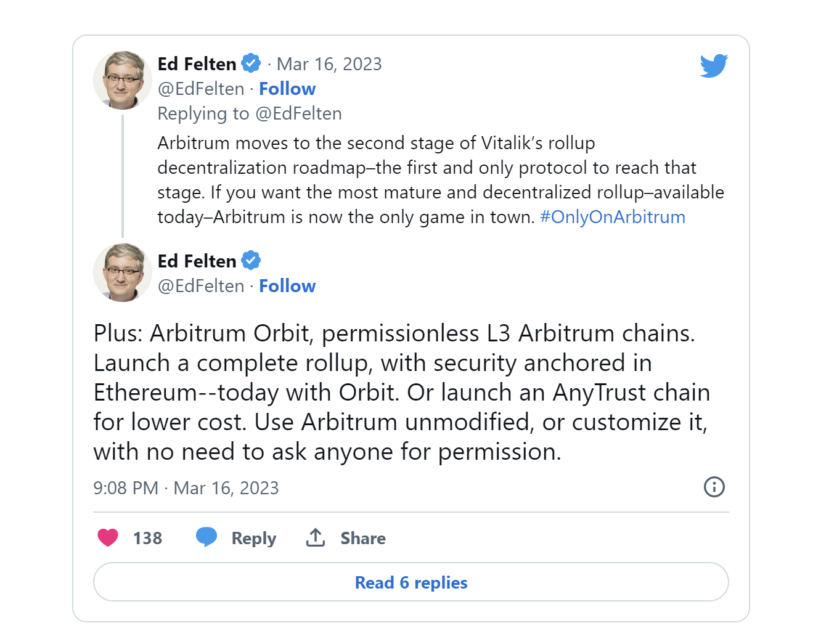Screen dimensions: 813x644
Task: Click the 138 likes count
Action: (x=147, y=538)
